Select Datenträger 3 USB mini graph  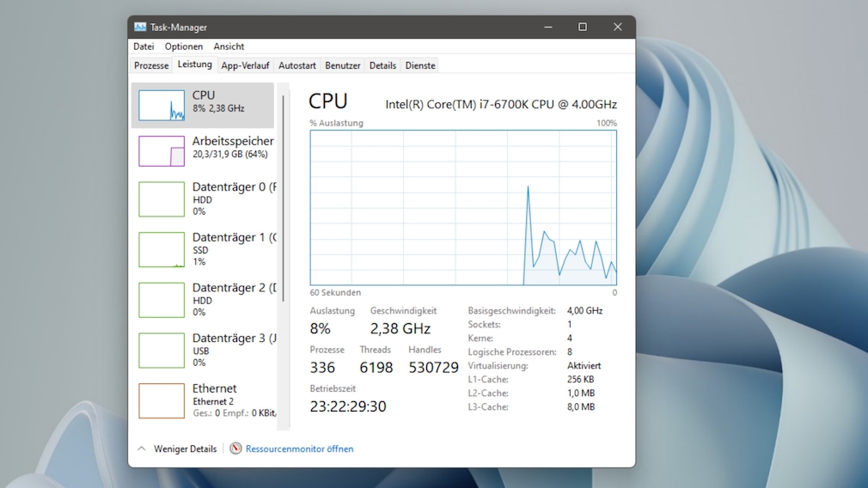pyautogui.click(x=162, y=351)
